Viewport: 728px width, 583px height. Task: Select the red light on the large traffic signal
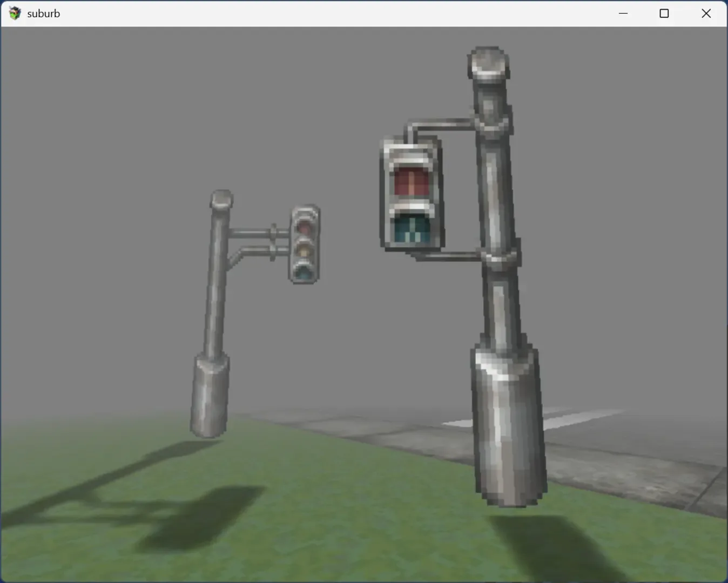coord(411,181)
